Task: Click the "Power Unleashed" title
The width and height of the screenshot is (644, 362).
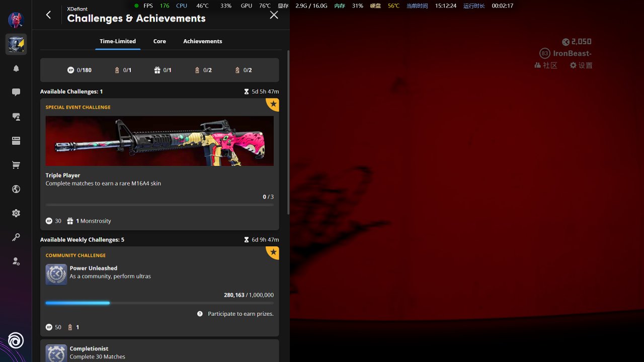Action: tap(94, 268)
